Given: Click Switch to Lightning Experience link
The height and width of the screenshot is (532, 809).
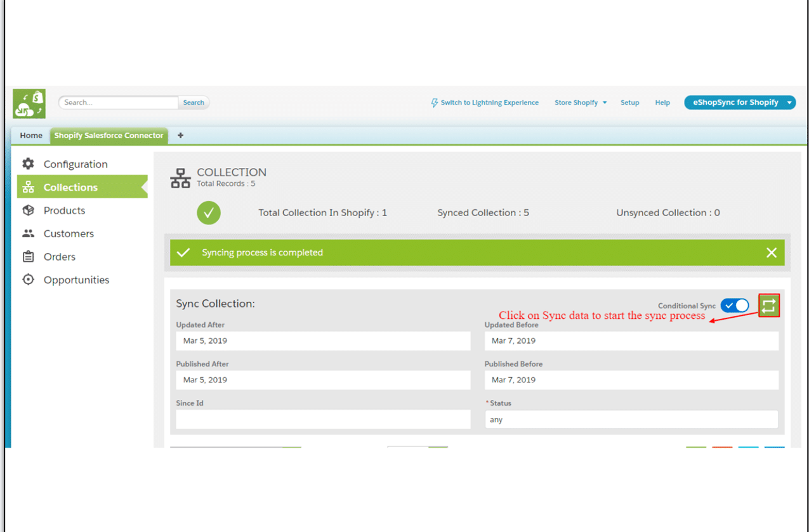Looking at the screenshot, I should 489,103.
